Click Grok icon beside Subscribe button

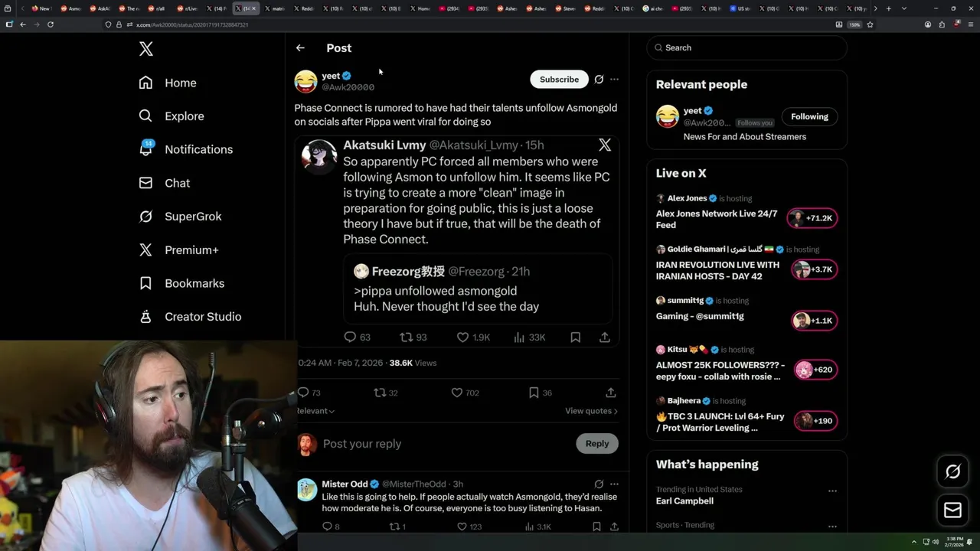(x=599, y=79)
